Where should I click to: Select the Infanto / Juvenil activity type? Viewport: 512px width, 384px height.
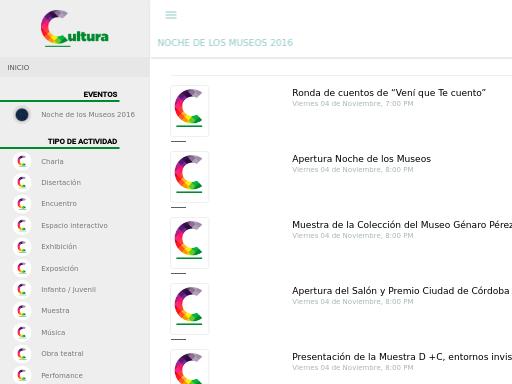[x=68, y=290]
